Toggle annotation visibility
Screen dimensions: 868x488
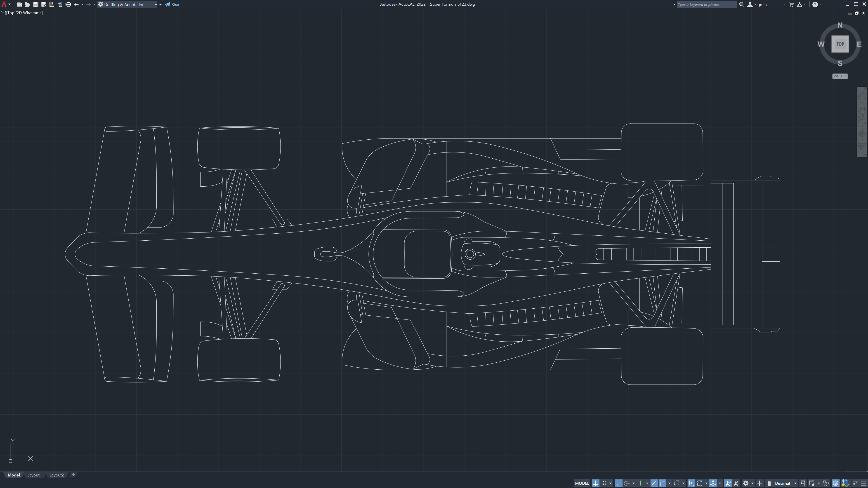click(728, 483)
